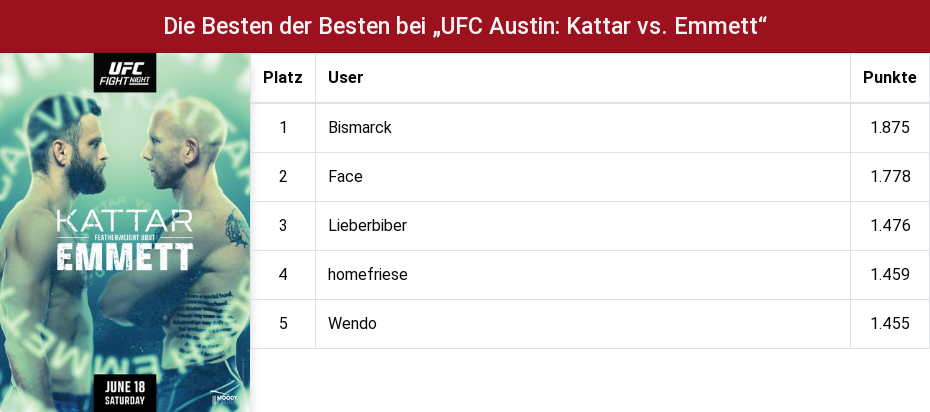Select user Lieberbiber in ranking
Image resolution: width=930 pixels, height=412 pixels.
367,226
